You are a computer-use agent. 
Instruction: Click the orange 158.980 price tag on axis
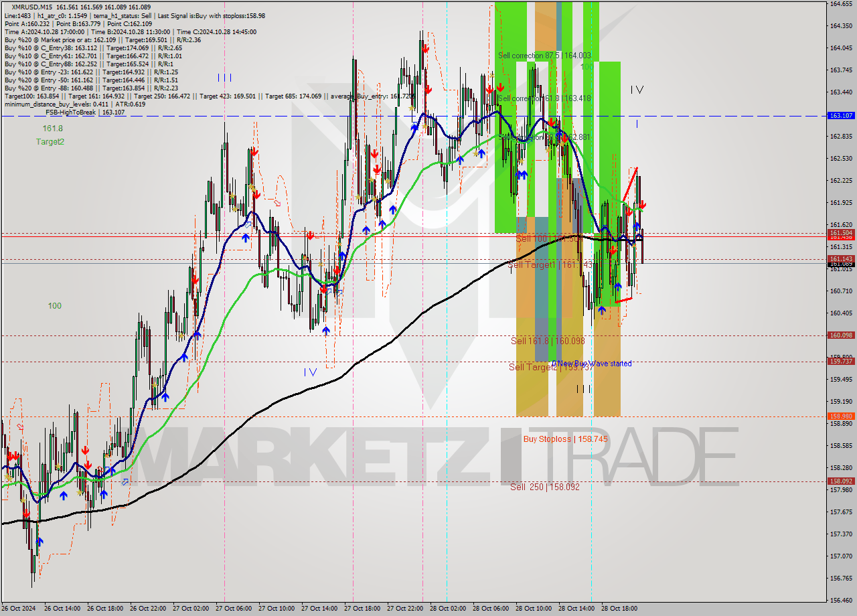tap(841, 416)
